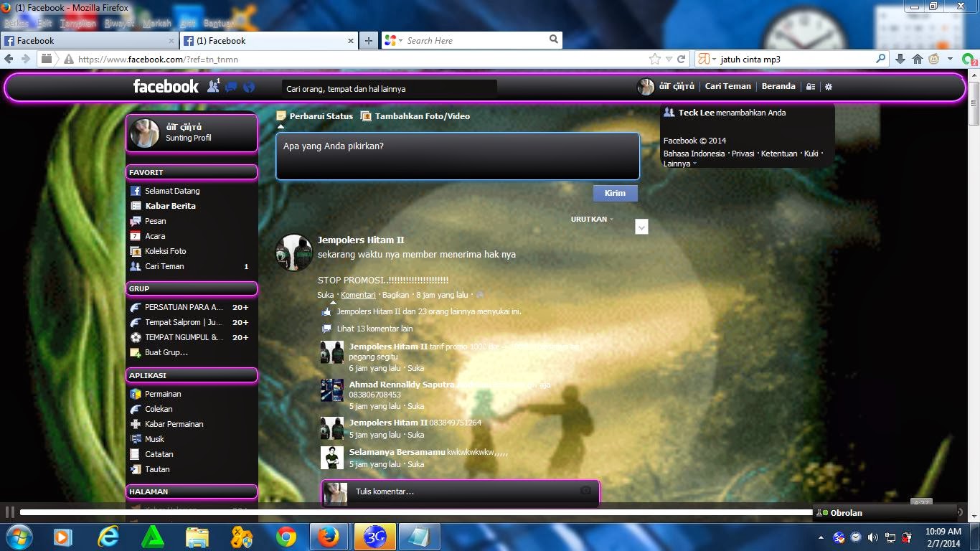The image size is (980, 551).
Task: Click the pause control at bottom left
Action: click(x=10, y=512)
